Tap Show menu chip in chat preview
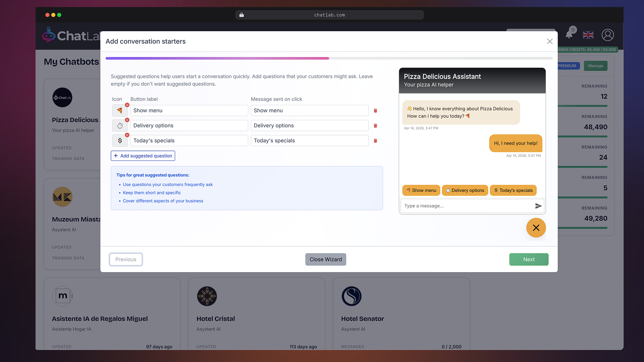The height and width of the screenshot is (362, 644). [x=421, y=190]
